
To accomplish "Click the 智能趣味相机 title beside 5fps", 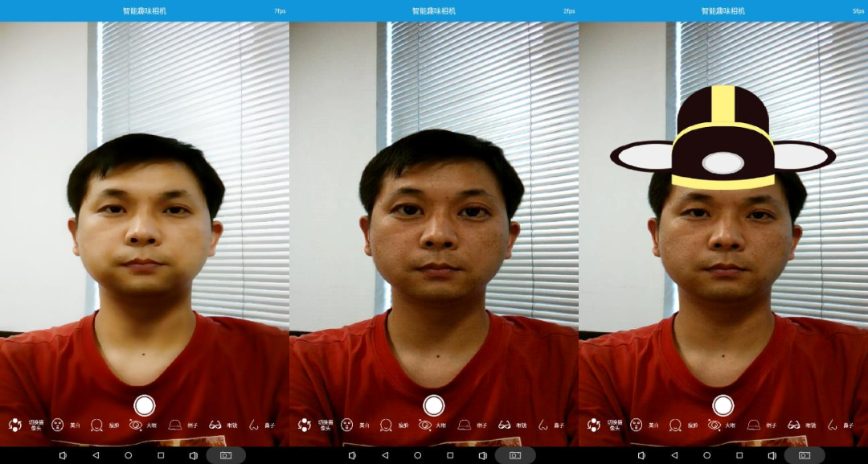I will (723, 11).
